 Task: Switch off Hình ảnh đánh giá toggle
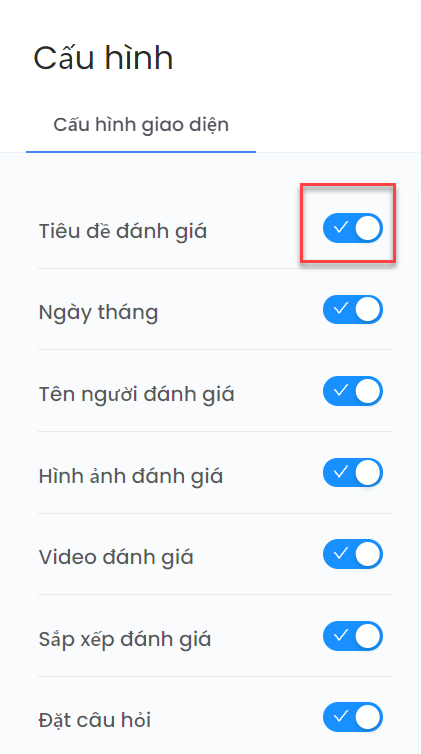click(x=353, y=473)
